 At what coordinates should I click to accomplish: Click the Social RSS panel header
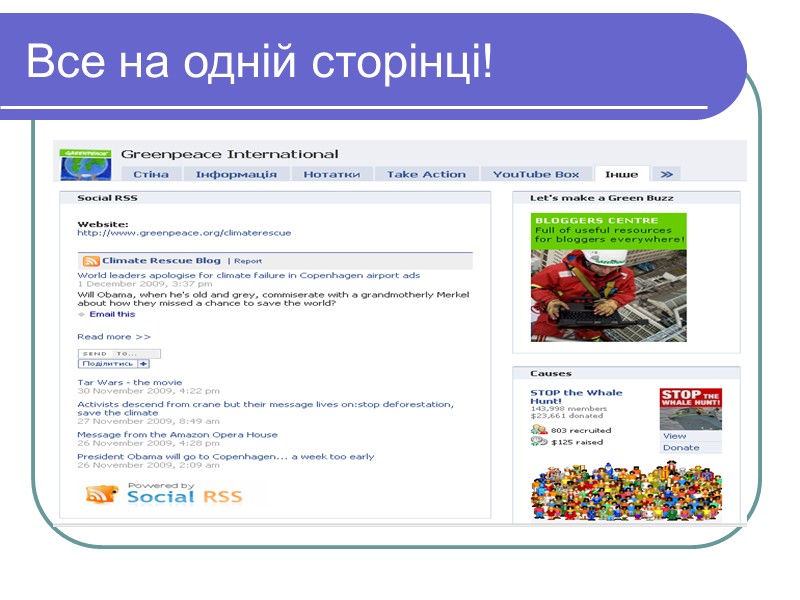(275, 198)
